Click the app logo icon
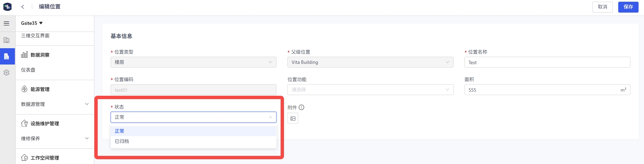Viewport: 644px width, 164px height. coord(7,7)
